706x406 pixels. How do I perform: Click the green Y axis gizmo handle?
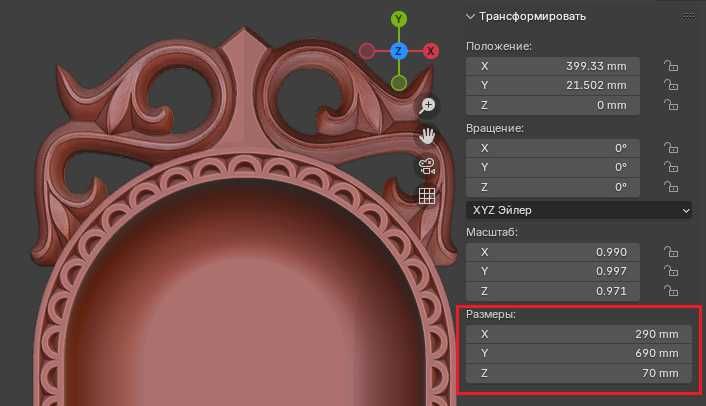[398, 19]
